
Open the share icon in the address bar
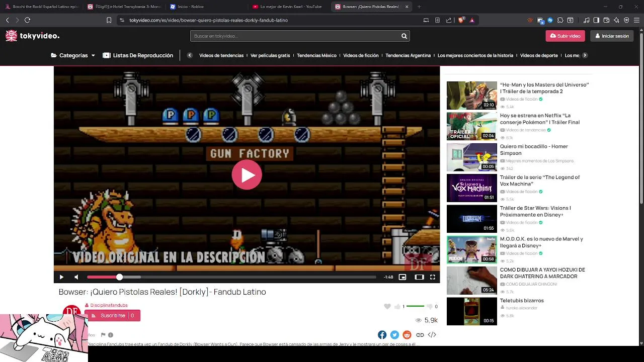[x=449, y=20]
